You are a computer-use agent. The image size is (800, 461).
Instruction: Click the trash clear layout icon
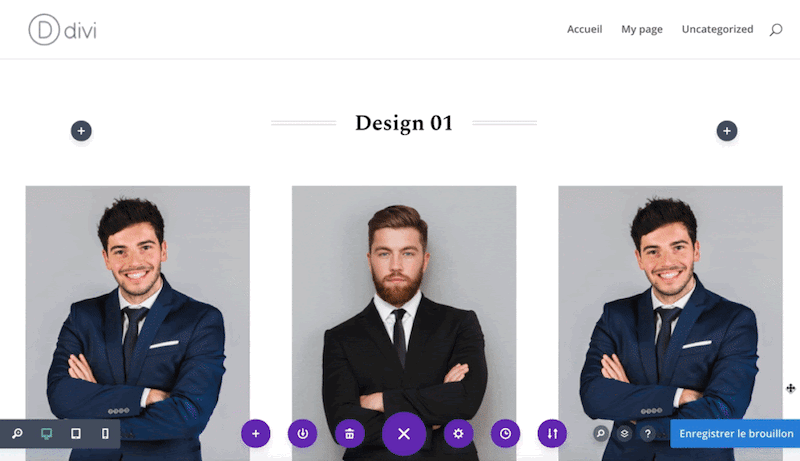349,433
